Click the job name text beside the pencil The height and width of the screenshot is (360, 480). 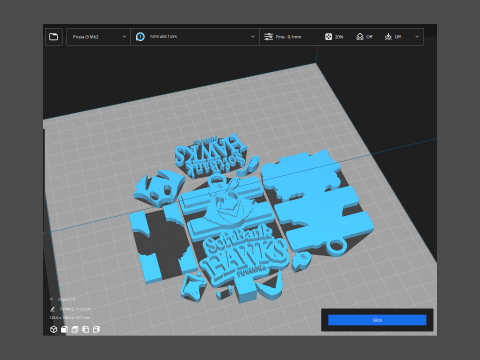point(75,309)
